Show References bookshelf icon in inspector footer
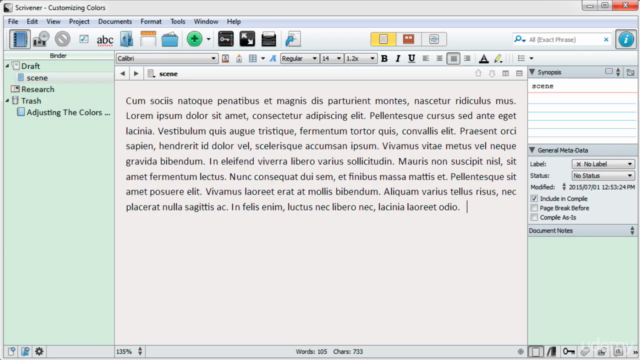The height and width of the screenshot is (360, 640). 551,351
